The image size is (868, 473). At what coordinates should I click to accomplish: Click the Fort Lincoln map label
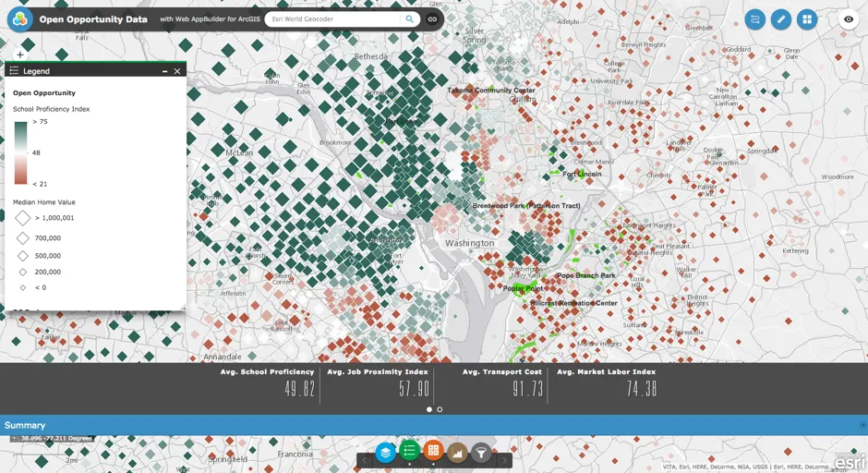point(582,174)
